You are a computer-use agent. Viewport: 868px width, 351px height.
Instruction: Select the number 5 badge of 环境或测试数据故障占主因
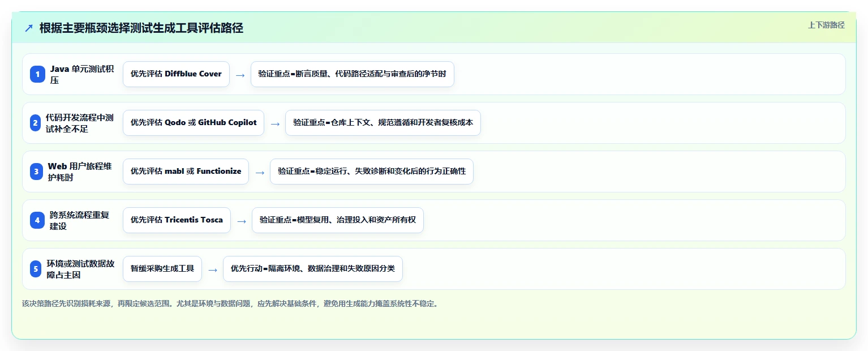(x=36, y=269)
